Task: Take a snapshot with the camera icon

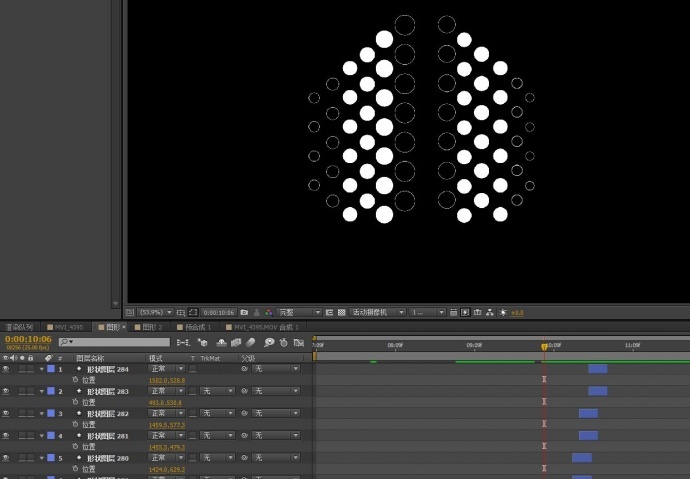Action: [244, 313]
